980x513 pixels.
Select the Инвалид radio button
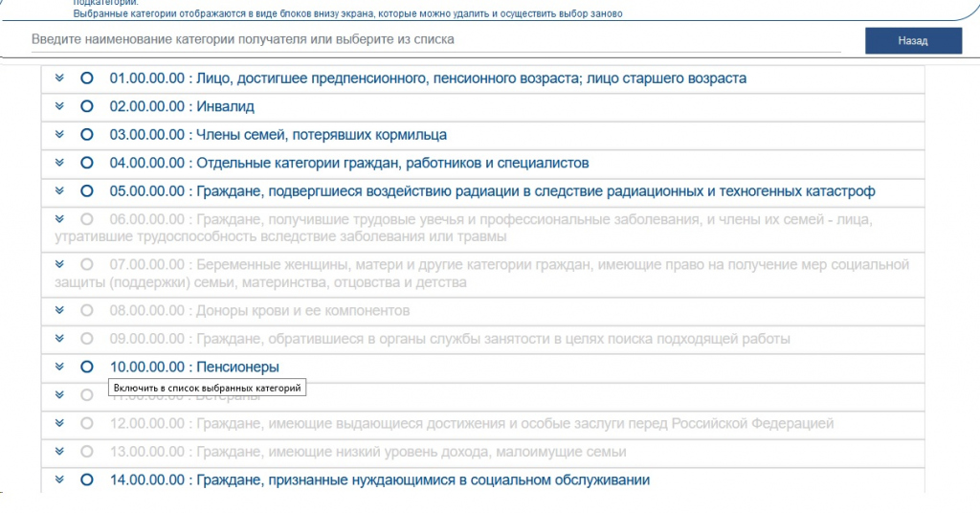pos(87,106)
